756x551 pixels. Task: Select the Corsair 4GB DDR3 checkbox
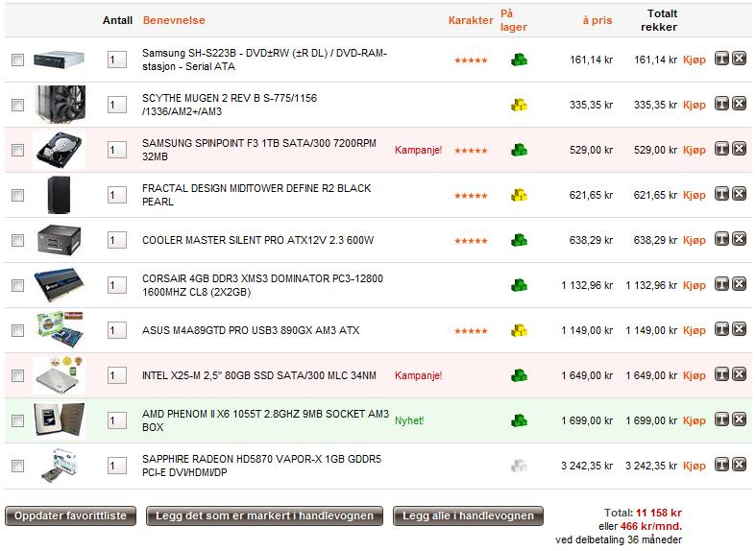18,285
